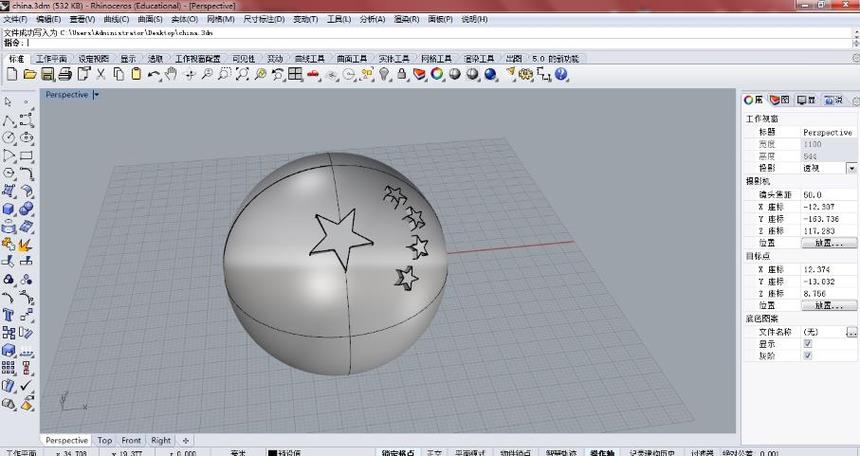Screen dimensions: 860x456
Task: Click the Save file icon in toolbar
Action: click(47, 74)
